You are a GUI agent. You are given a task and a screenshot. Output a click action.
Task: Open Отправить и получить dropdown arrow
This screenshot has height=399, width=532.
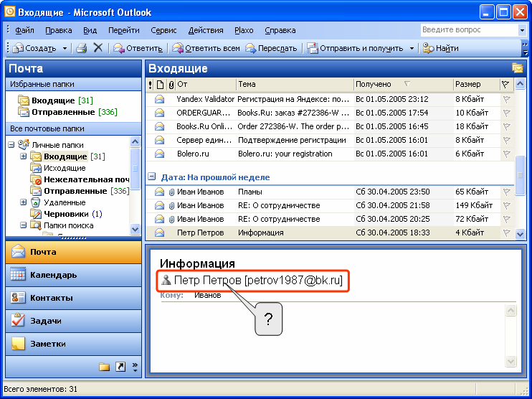click(412, 49)
